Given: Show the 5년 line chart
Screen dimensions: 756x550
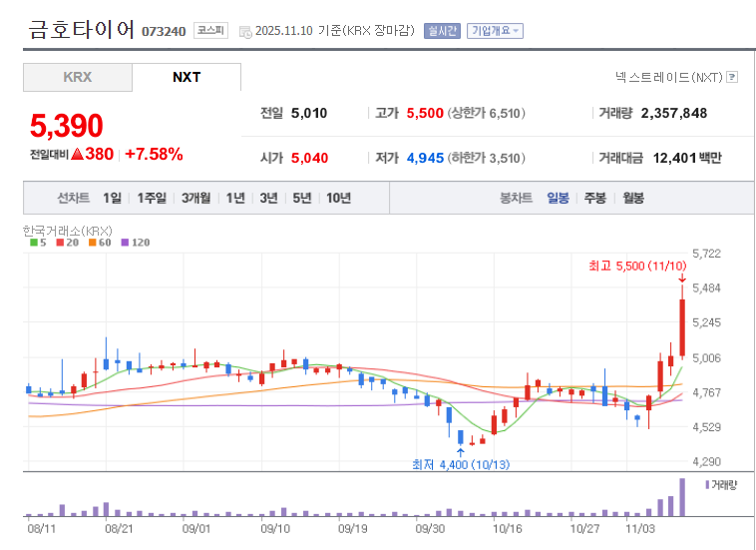Looking at the screenshot, I should (x=302, y=198).
